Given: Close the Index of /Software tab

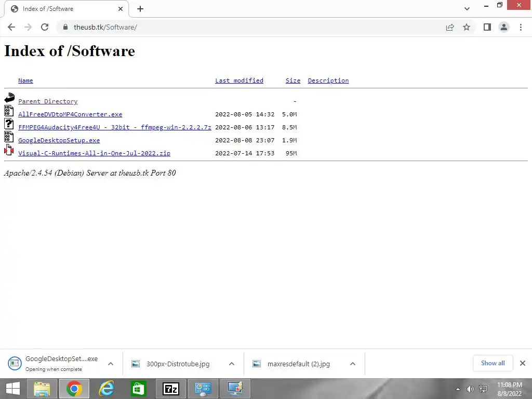Looking at the screenshot, I should (x=121, y=9).
